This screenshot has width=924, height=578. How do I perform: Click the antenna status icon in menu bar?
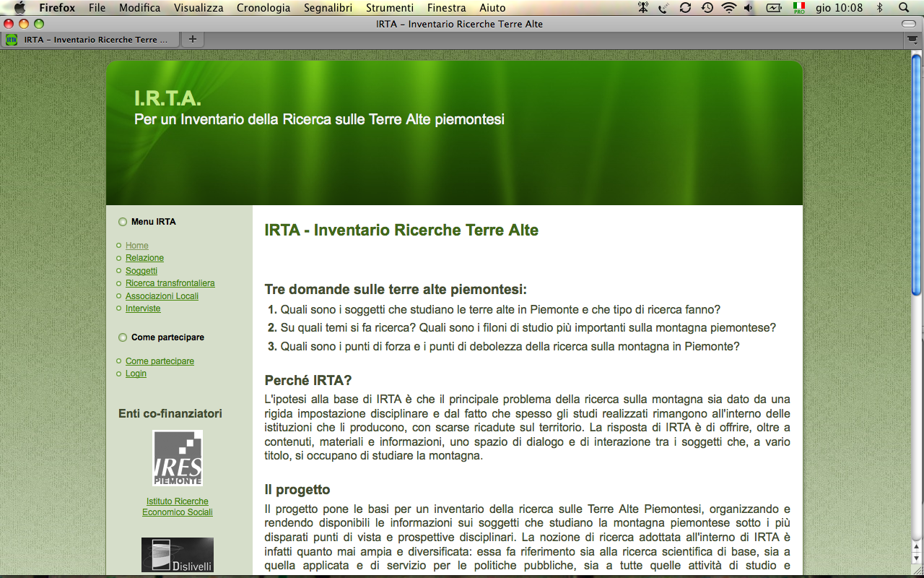click(643, 8)
